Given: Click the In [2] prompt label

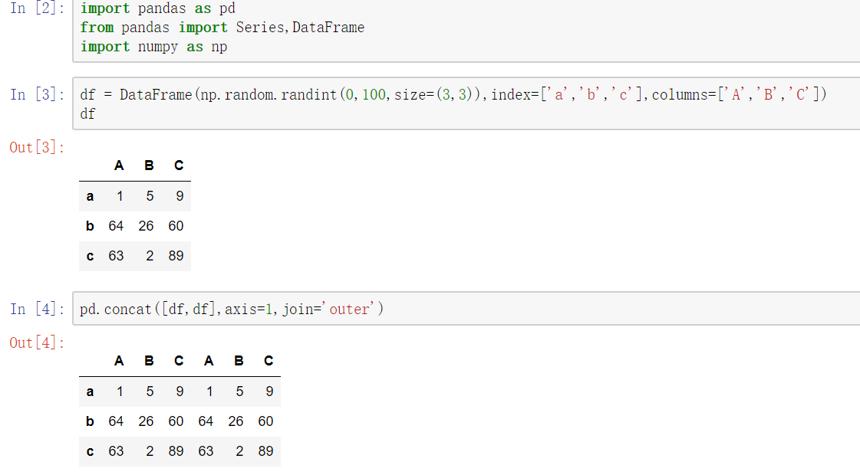Looking at the screenshot, I should tap(37, 8).
